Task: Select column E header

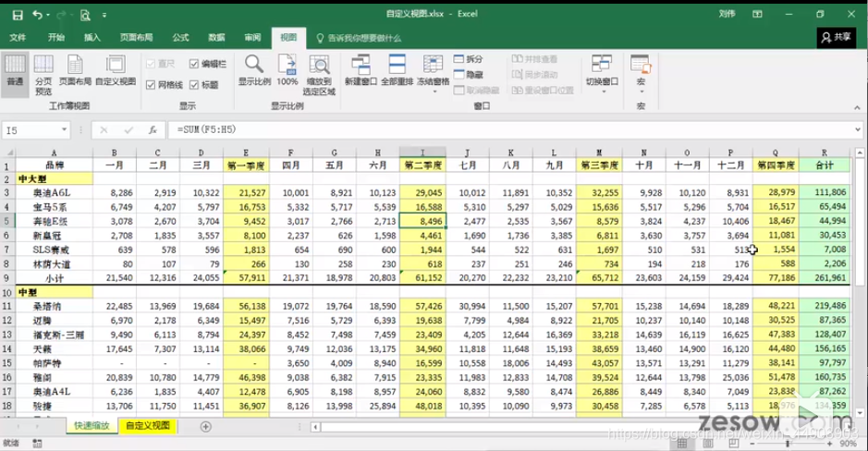Action: click(x=246, y=152)
